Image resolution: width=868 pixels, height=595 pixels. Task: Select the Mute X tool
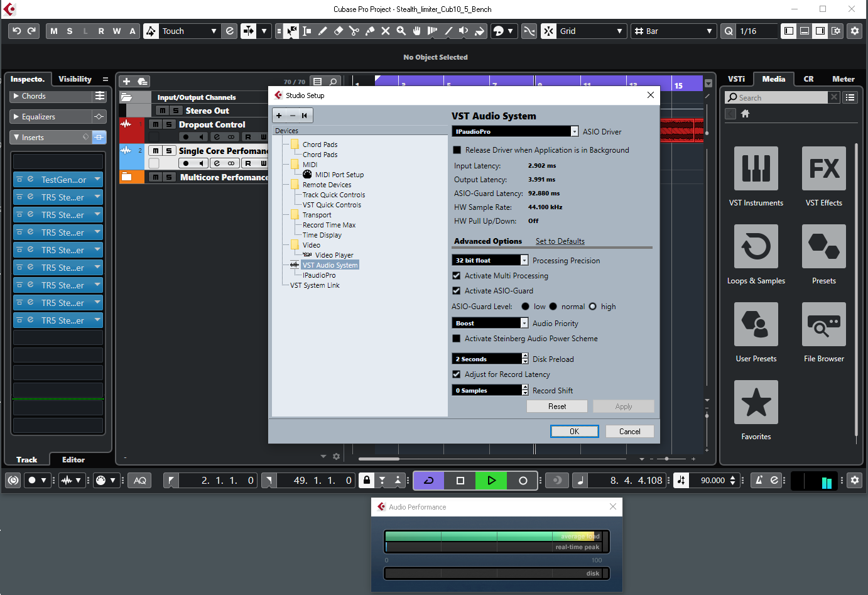(386, 31)
